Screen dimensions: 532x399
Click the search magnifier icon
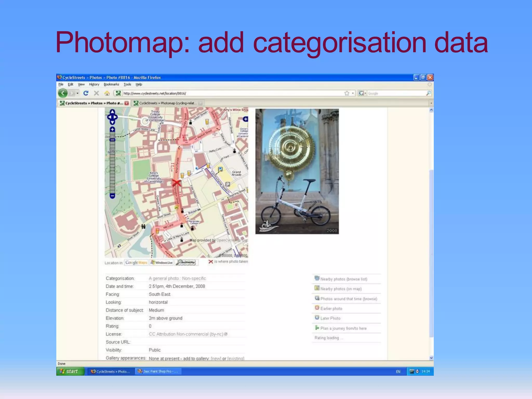click(429, 93)
